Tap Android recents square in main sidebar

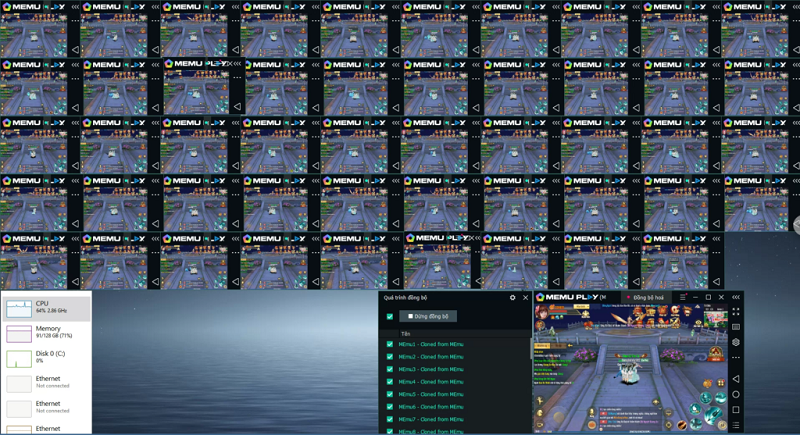click(x=736, y=410)
